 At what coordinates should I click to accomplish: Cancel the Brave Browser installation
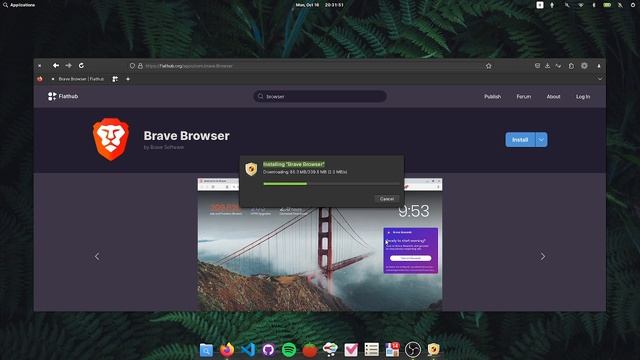pyautogui.click(x=387, y=199)
